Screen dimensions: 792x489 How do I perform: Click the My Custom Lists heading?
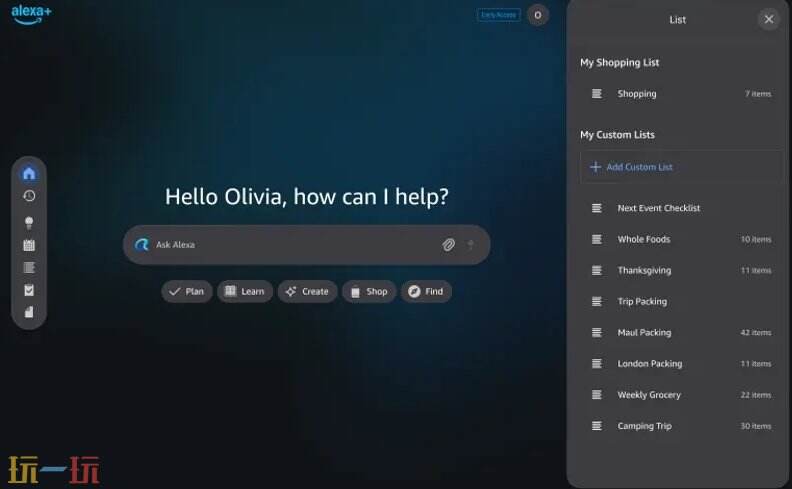click(x=617, y=135)
